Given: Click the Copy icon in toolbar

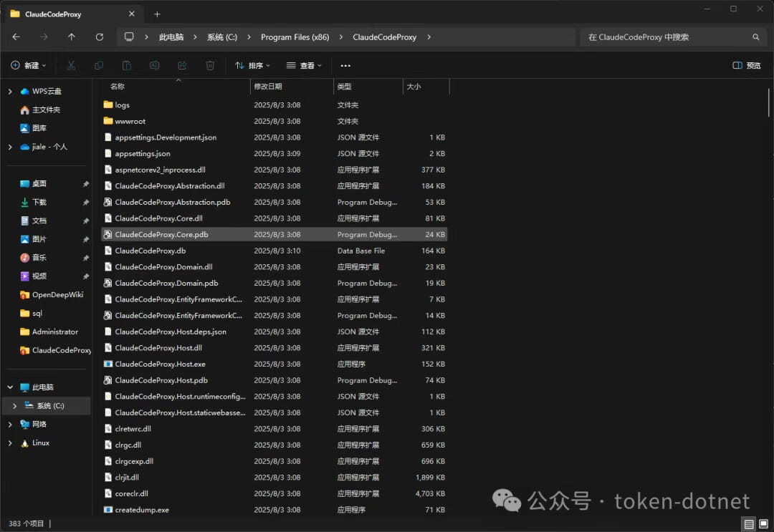Looking at the screenshot, I should tap(99, 66).
